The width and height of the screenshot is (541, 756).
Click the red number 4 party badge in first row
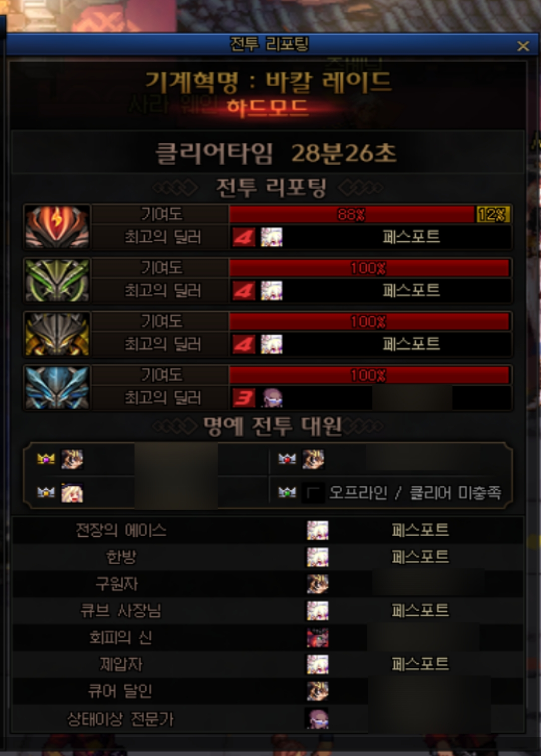[x=244, y=237]
